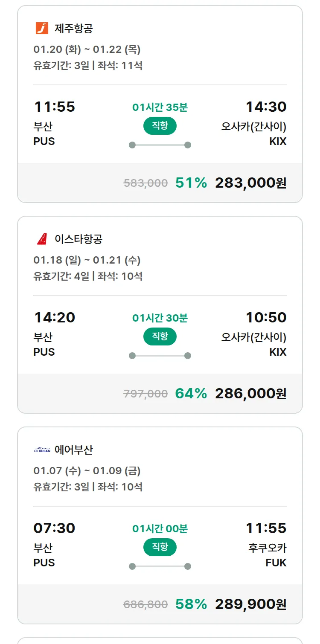Screen dimensions: 320x644
Task: Click the Jeju Air orange logo icon
Action: tap(42, 28)
